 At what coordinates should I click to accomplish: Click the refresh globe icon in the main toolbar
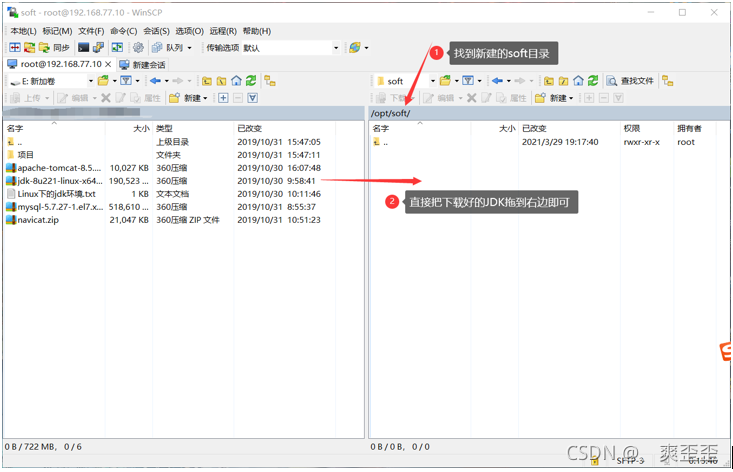(x=355, y=48)
